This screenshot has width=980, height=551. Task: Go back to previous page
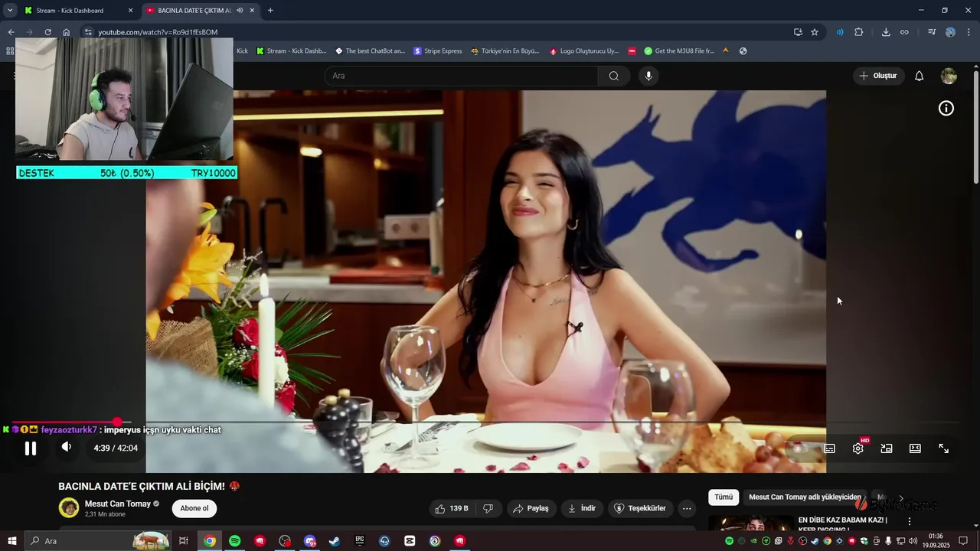coord(11,32)
